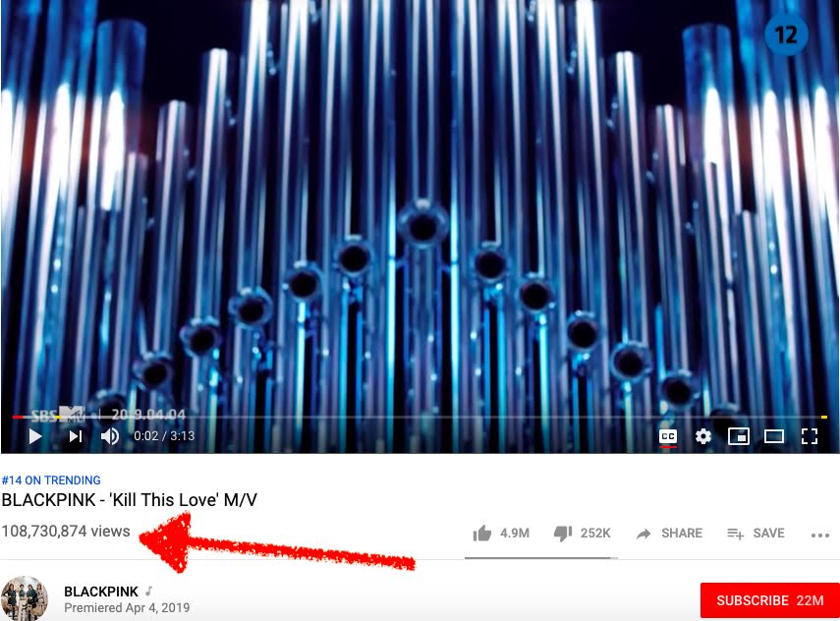Enter fullscreen mode
Image resolution: width=840 pixels, height=621 pixels.
809,436
